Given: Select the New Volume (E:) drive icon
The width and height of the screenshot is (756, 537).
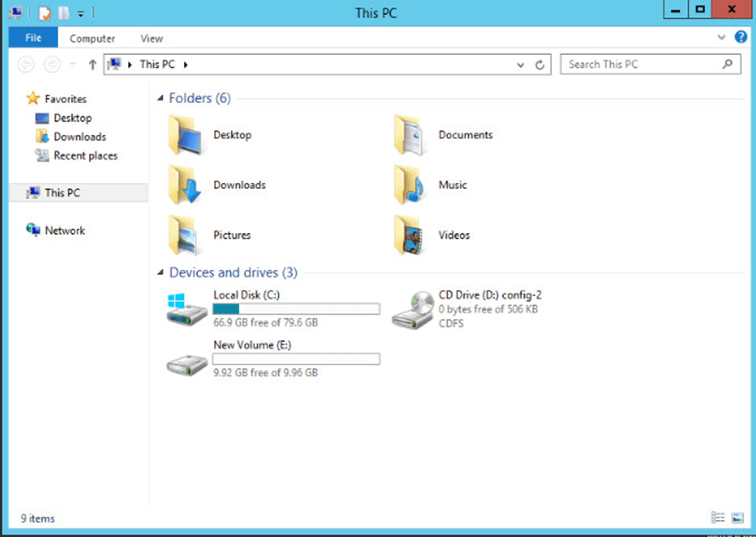Looking at the screenshot, I should [187, 365].
